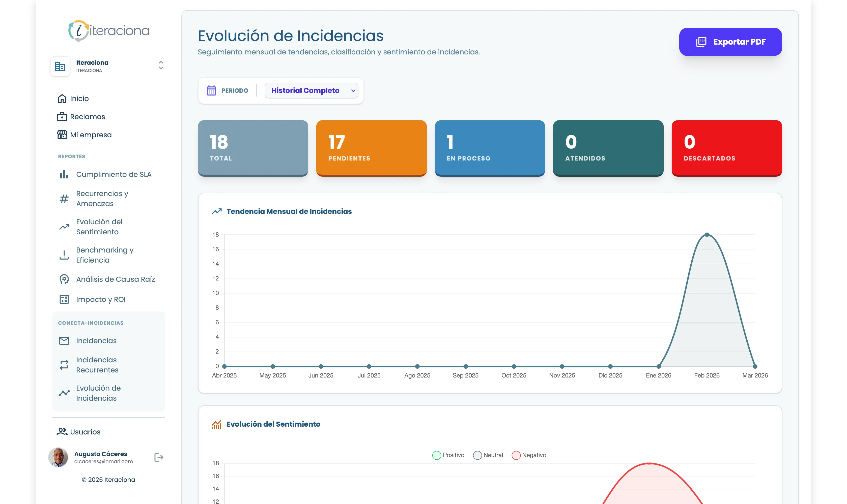Toggle the Negativo sentiment series

click(x=529, y=455)
